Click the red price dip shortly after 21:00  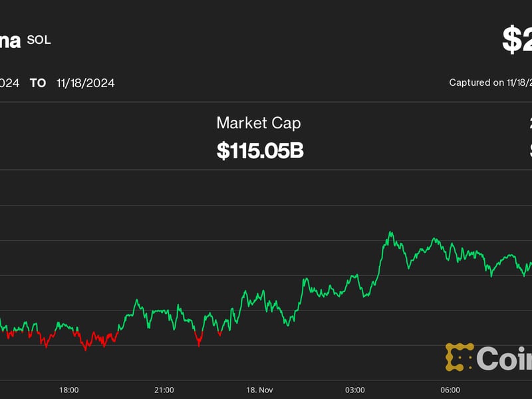point(199,344)
